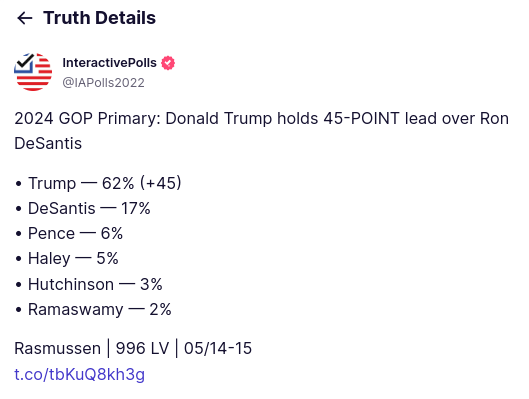Click the 05/14-15 date text

pos(218,348)
